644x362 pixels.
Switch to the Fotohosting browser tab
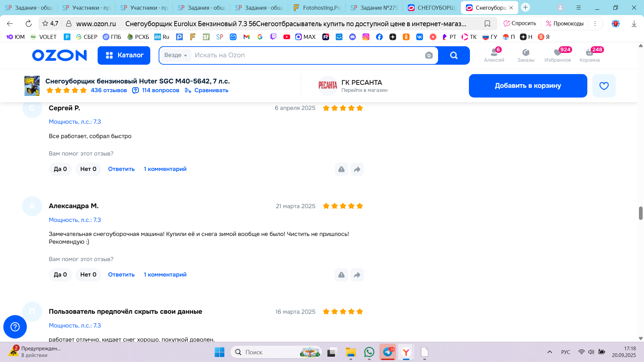click(317, 7)
